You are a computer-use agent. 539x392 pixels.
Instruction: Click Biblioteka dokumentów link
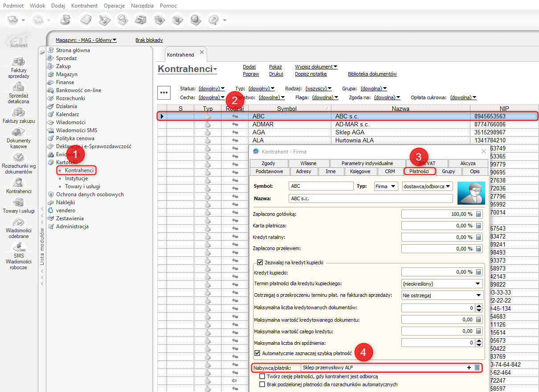[372, 74]
